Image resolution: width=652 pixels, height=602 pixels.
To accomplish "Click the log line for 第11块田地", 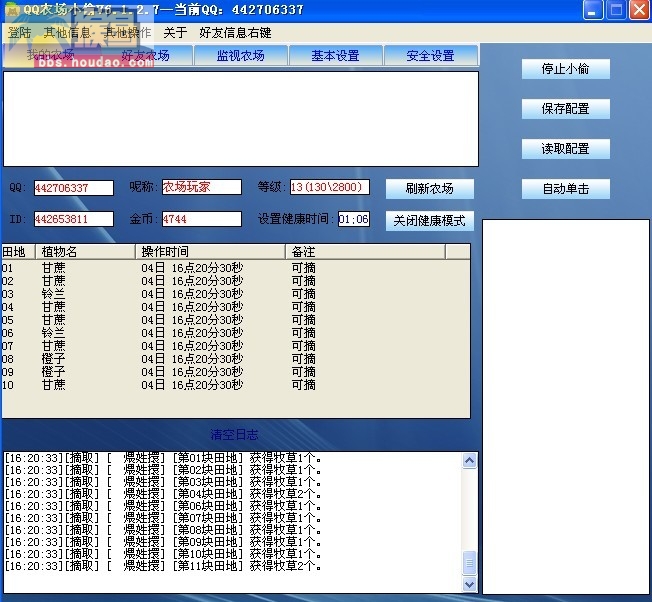I will click(x=163, y=566).
